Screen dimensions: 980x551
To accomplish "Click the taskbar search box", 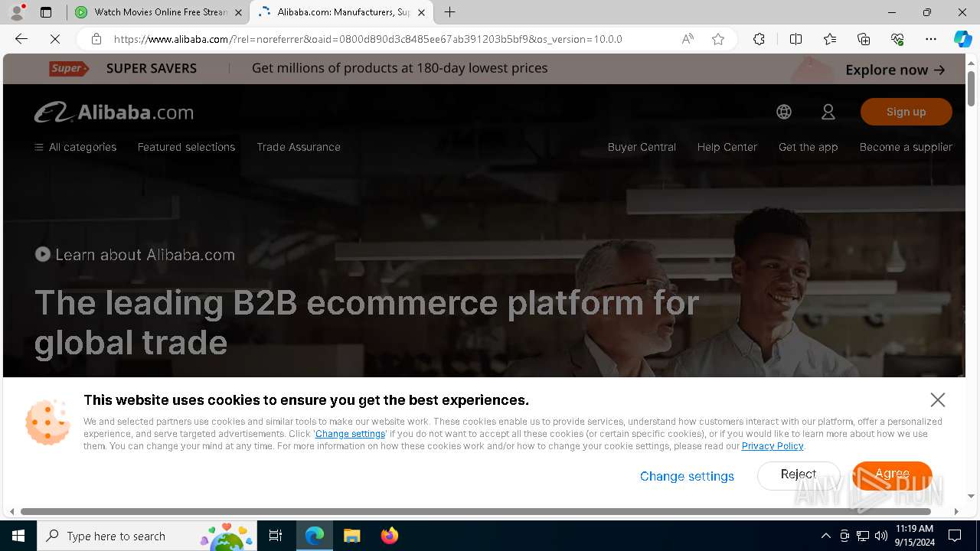I will [147, 536].
